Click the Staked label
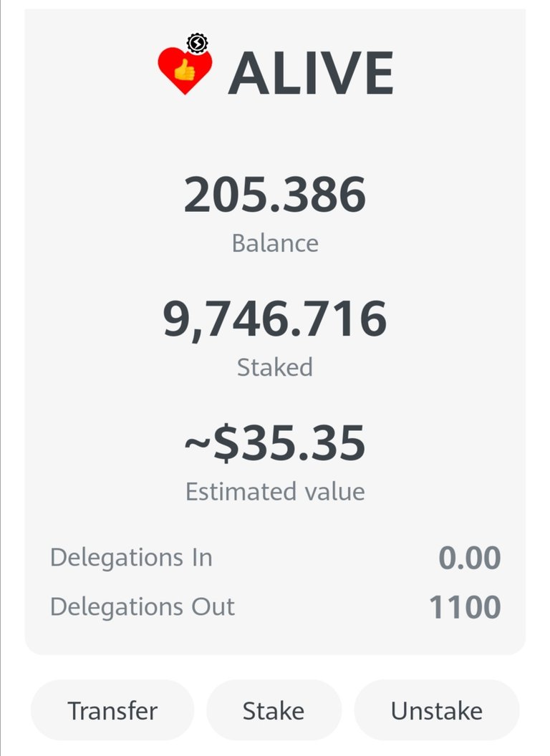 275,367
